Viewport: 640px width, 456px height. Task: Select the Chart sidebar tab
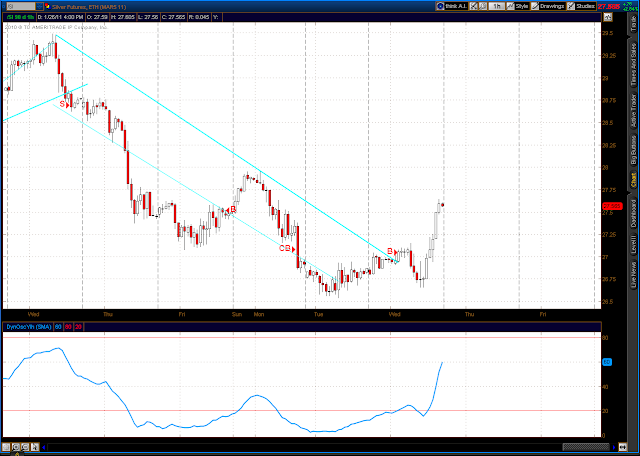pyautogui.click(x=634, y=179)
